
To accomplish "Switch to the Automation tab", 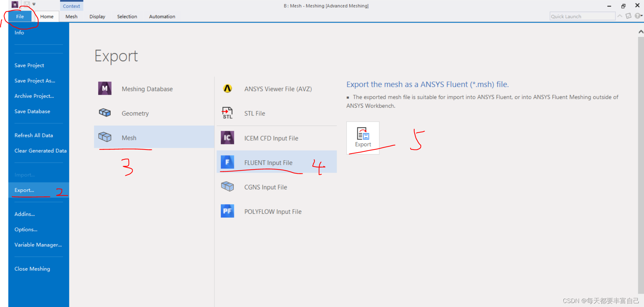I will (162, 17).
